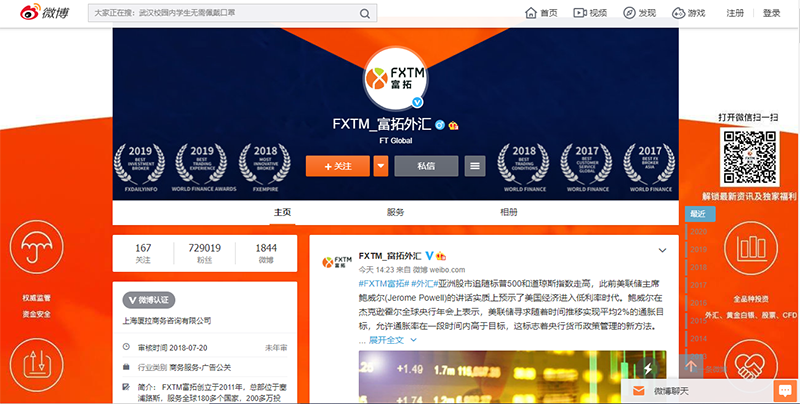The height and width of the screenshot is (404, 800).
Task: Click the 微博 weibo.com source link
Action: tap(439, 270)
